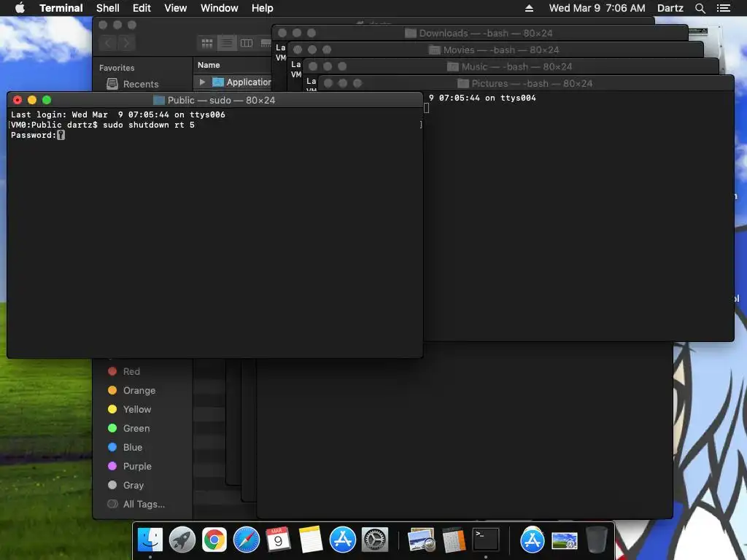The image size is (747, 560).
Task: Click the Dartz user name in menu bar
Action: (x=670, y=8)
